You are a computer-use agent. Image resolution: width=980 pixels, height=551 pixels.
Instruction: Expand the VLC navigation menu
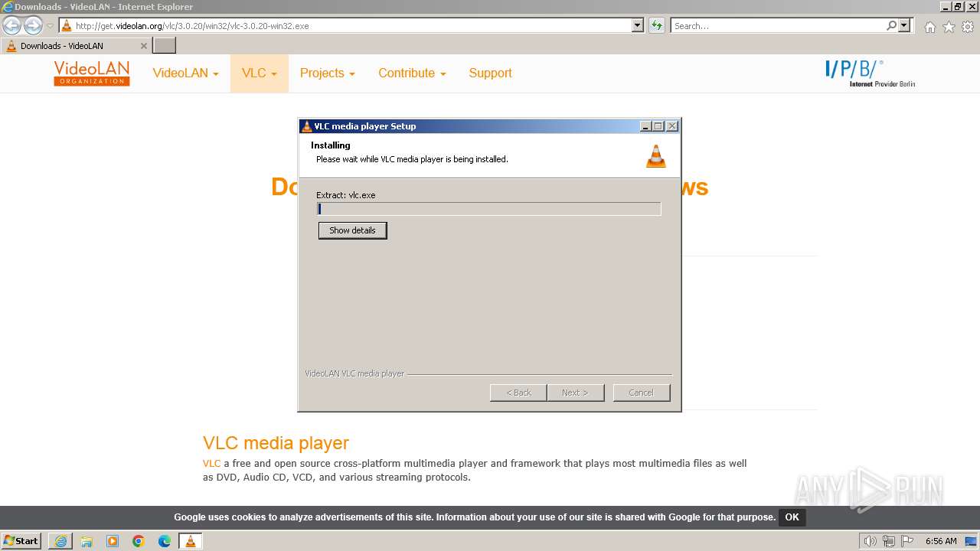(x=259, y=73)
